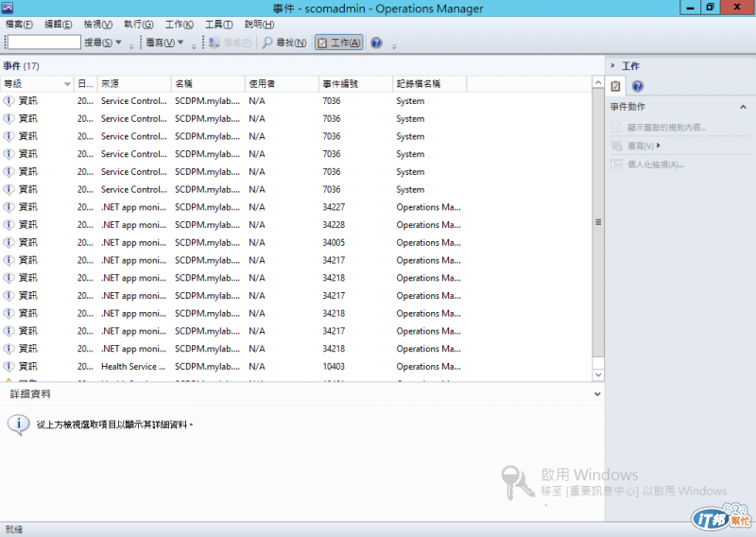Open the 覆寫(V) toolbar dropdown
This screenshot has height=537, width=756.
click(x=164, y=43)
